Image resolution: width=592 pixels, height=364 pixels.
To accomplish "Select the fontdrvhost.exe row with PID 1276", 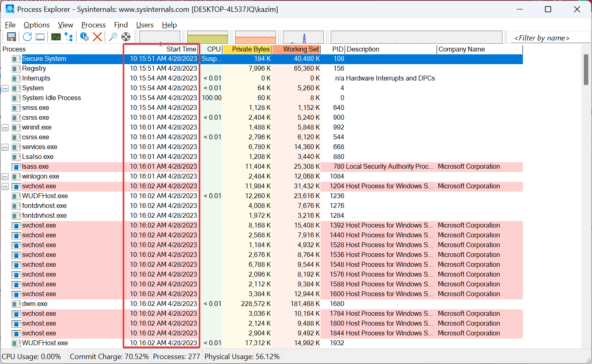I will coord(262,206).
